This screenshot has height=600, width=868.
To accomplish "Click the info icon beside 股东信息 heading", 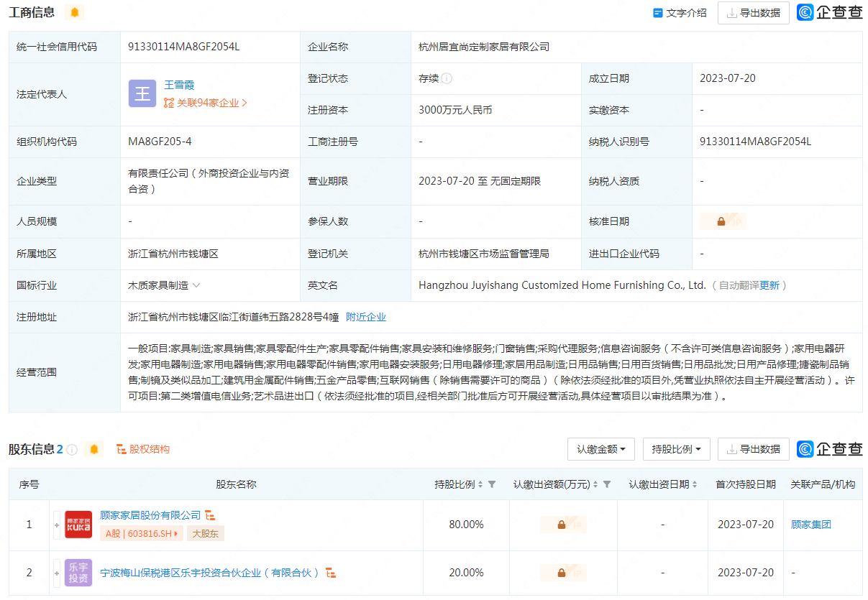I will click(72, 450).
